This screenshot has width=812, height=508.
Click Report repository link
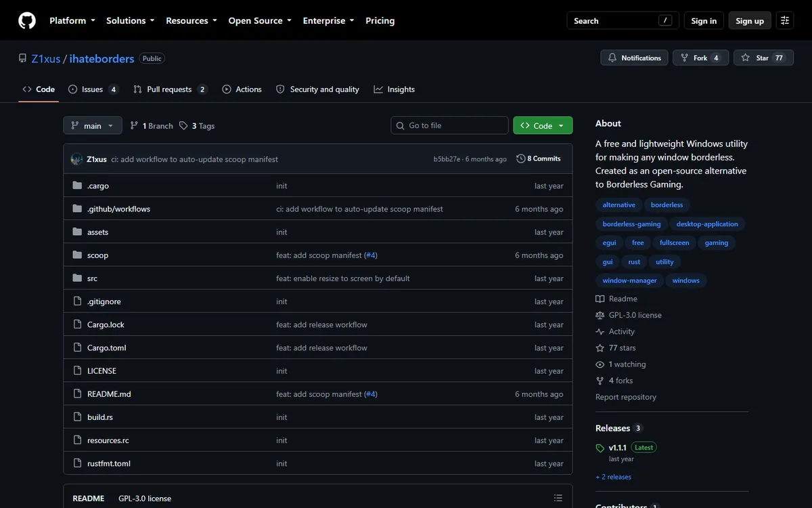pyautogui.click(x=626, y=397)
